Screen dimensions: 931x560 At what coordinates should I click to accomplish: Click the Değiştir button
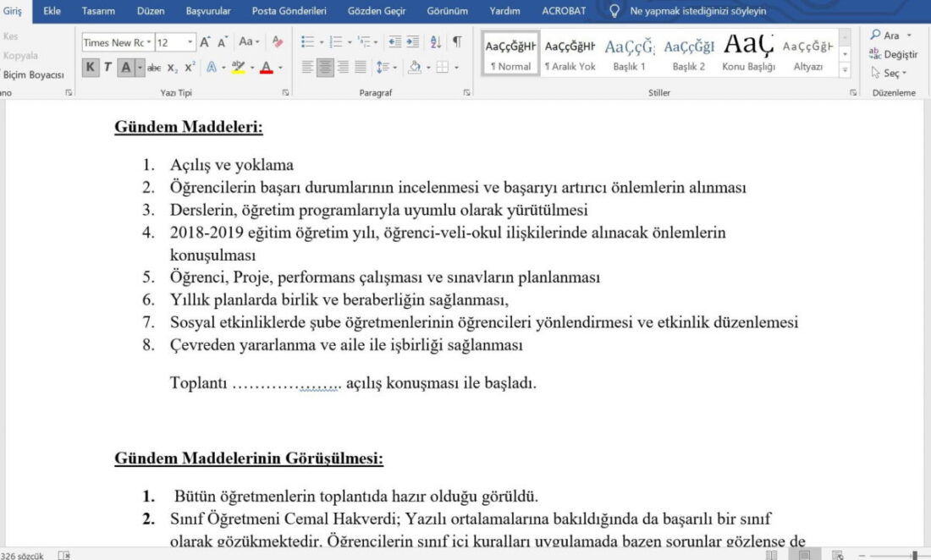[x=895, y=54]
